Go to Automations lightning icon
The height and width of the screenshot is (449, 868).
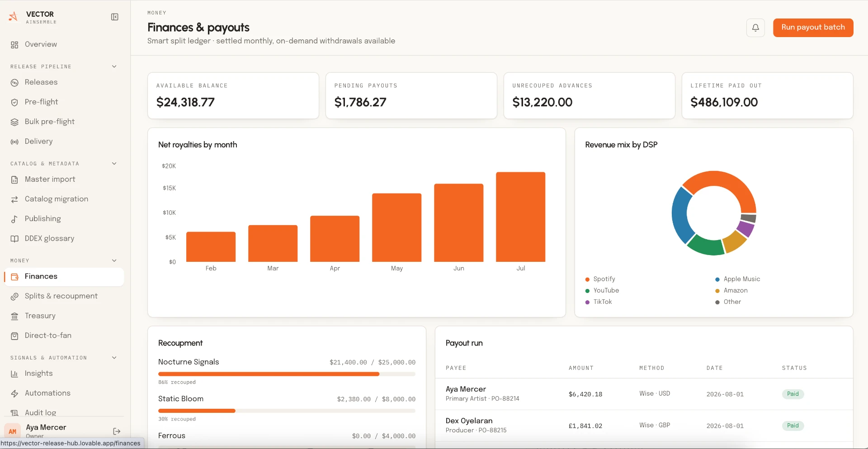click(x=14, y=393)
